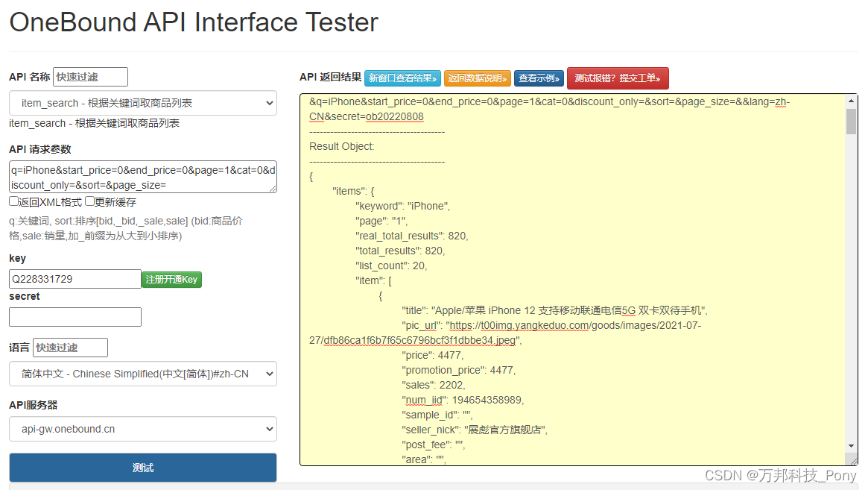Screen dimensions: 868x490
Task: Focus the 语言 快速过滤 filter field
Action: (70, 348)
